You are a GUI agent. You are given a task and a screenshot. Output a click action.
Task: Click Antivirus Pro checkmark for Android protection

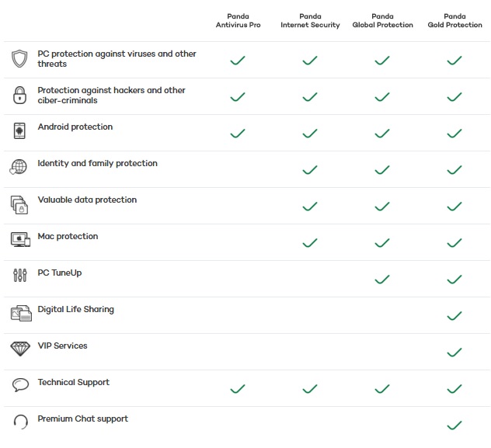pos(238,134)
